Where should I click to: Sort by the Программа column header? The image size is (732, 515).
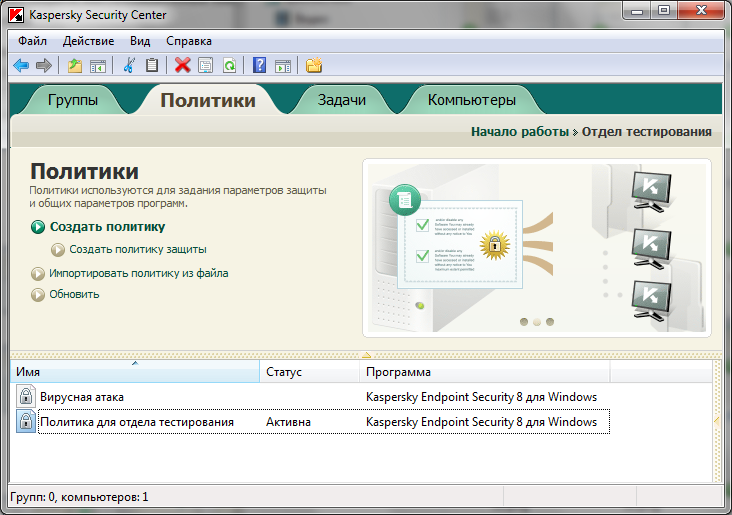[x=485, y=372]
